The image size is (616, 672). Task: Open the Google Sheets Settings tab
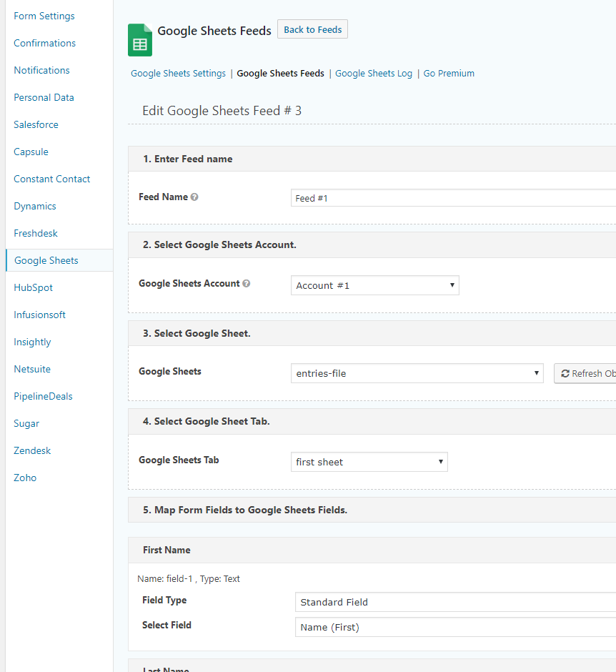(x=178, y=74)
